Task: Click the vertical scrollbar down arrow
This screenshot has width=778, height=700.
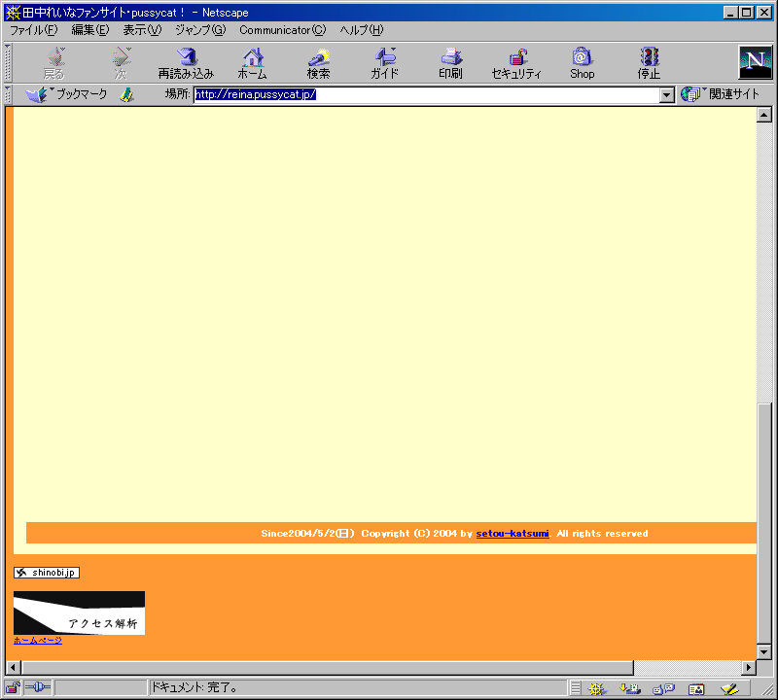Action: tap(763, 651)
